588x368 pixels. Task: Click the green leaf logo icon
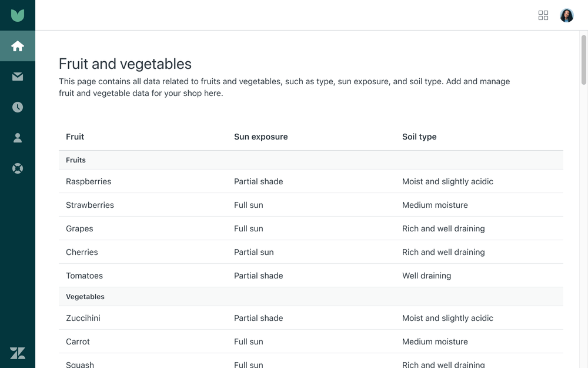18,15
